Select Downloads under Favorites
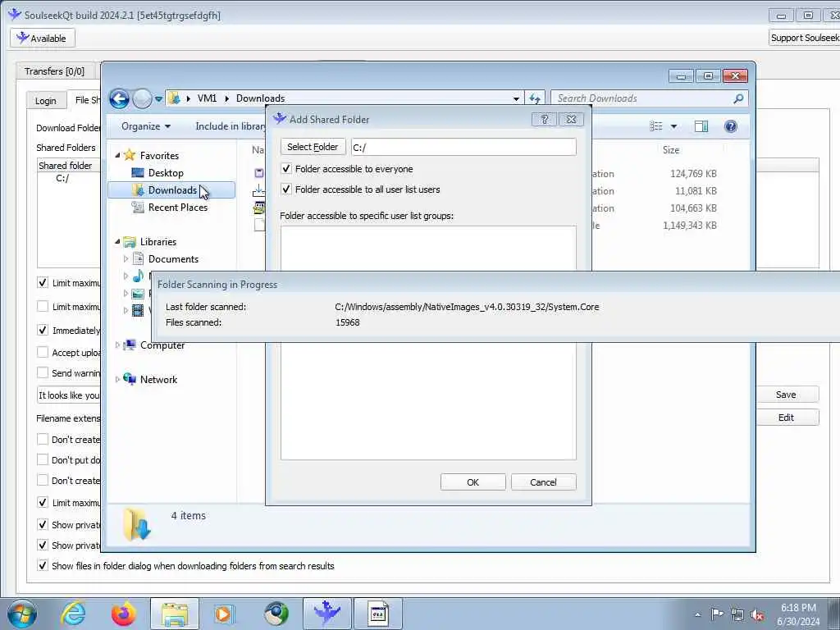This screenshot has width=840, height=630. point(171,190)
